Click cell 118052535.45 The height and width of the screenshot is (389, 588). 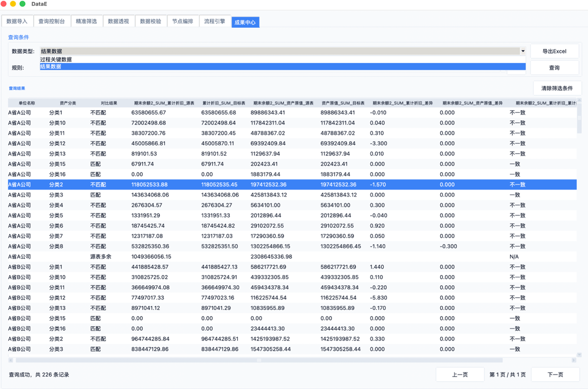(220, 185)
